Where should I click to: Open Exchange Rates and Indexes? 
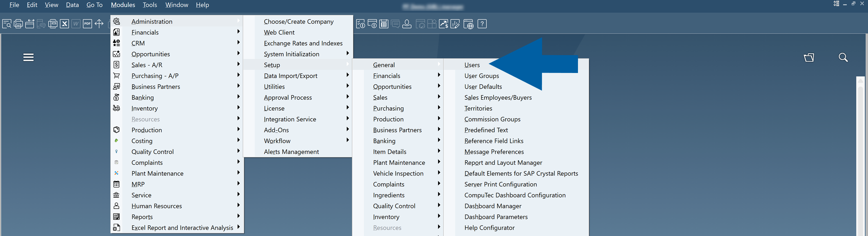coord(303,43)
